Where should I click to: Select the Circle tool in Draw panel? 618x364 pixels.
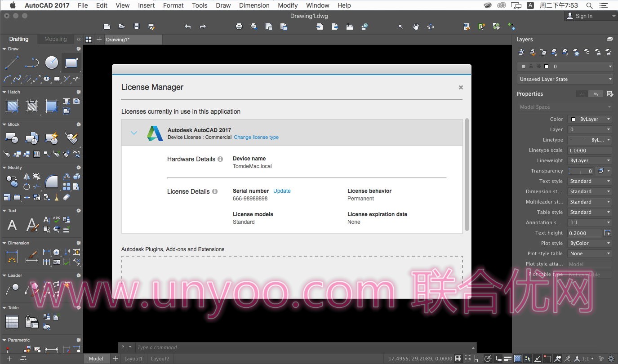coord(52,62)
